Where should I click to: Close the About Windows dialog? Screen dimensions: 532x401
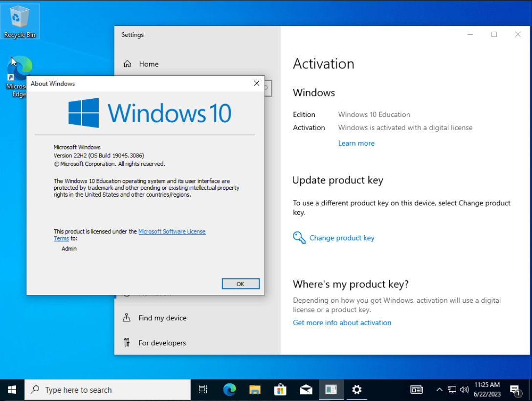[257, 84]
